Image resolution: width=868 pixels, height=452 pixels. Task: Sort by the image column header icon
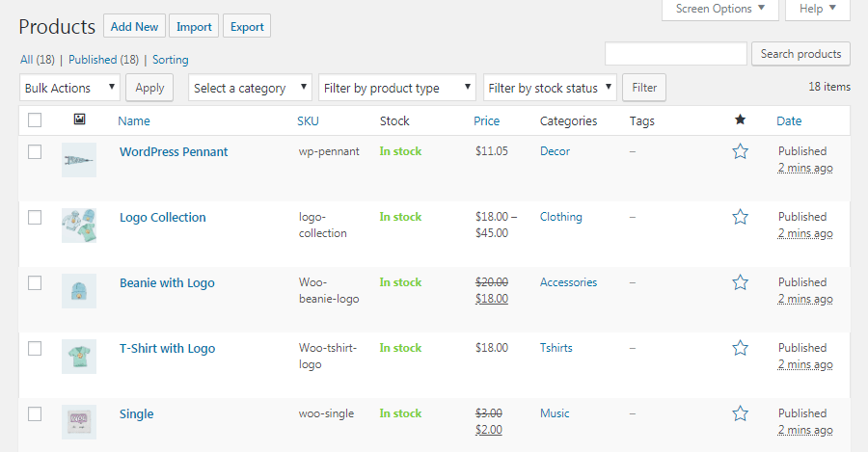click(x=79, y=120)
